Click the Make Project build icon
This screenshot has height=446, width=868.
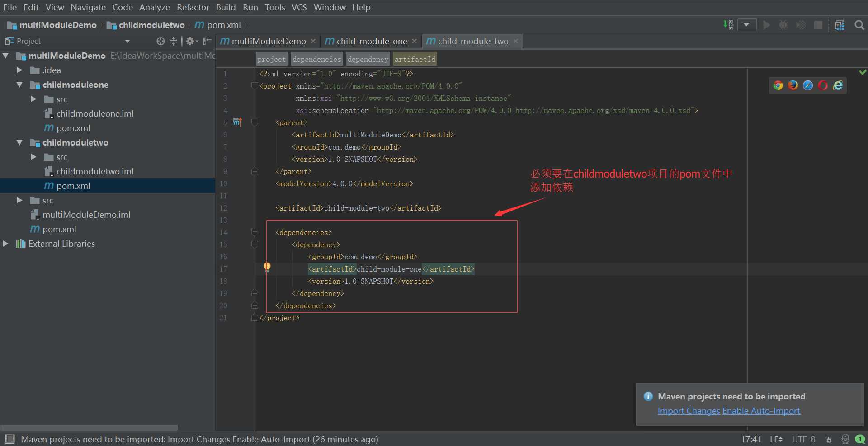728,25
